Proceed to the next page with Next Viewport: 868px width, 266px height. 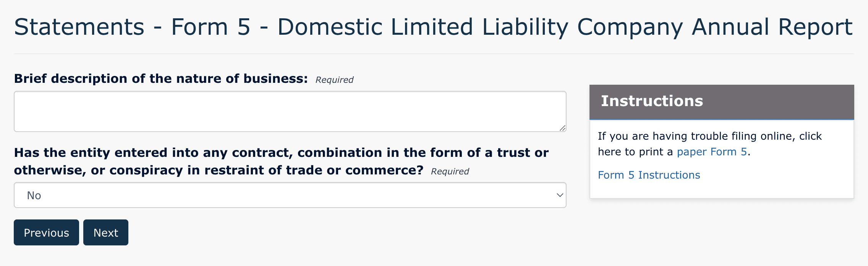(105, 232)
